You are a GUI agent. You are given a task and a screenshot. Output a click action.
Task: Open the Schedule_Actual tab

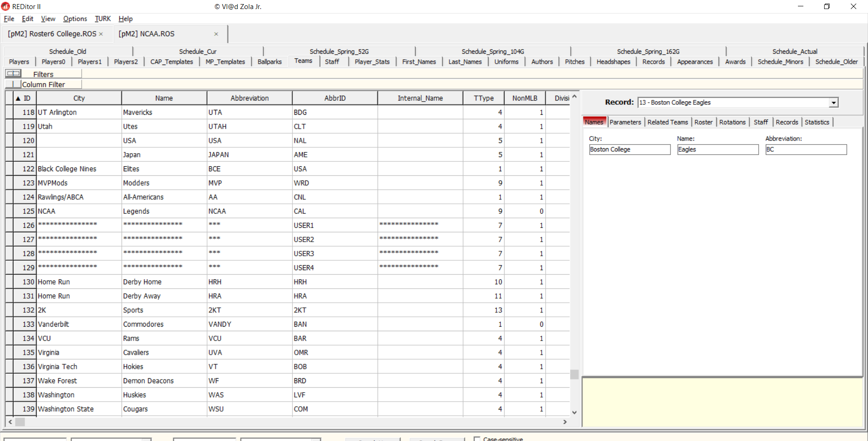click(x=795, y=52)
